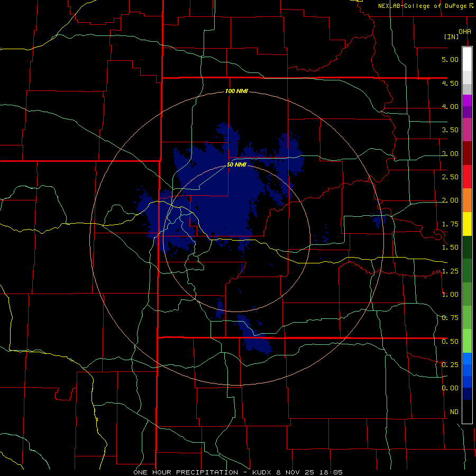Select the pink legend color segment

point(467,130)
